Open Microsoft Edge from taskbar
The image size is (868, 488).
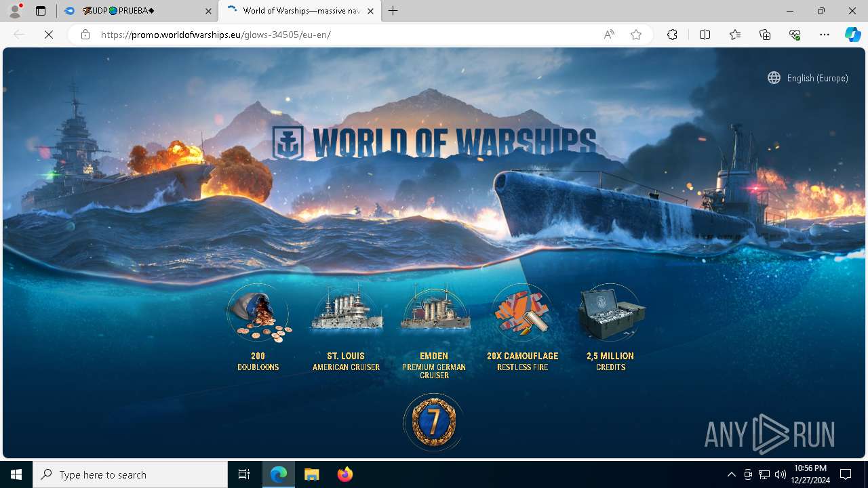click(279, 474)
